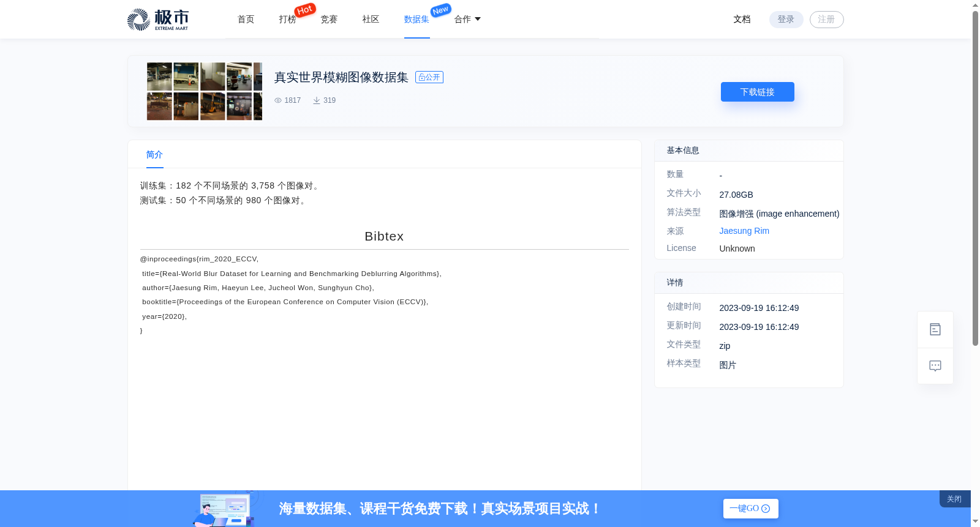Click the 登录 login button
980x527 pixels.
click(786, 20)
